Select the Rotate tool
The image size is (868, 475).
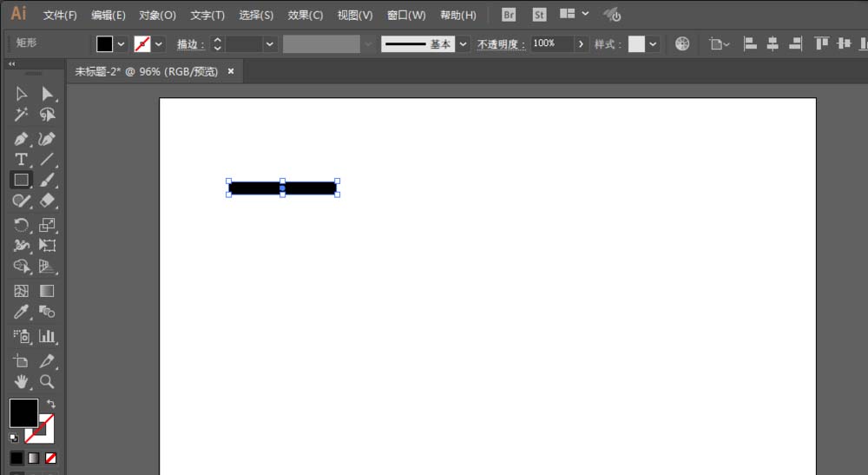(x=22, y=225)
